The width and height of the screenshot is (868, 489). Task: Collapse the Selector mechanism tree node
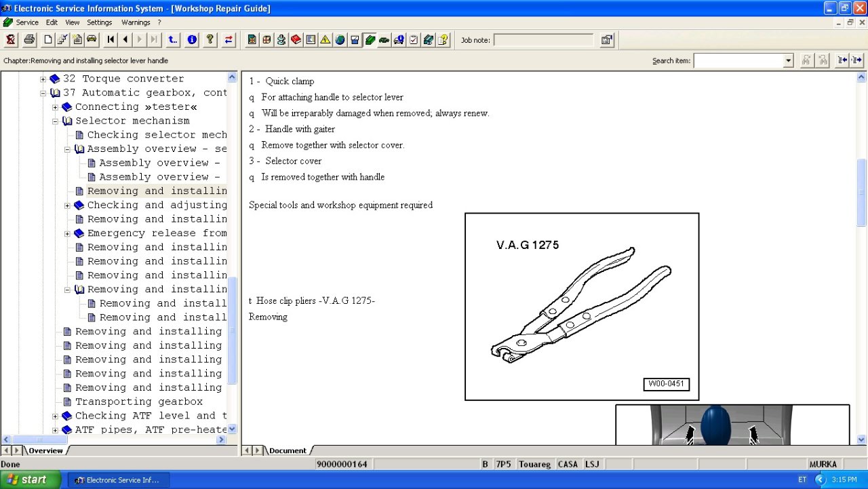click(56, 121)
